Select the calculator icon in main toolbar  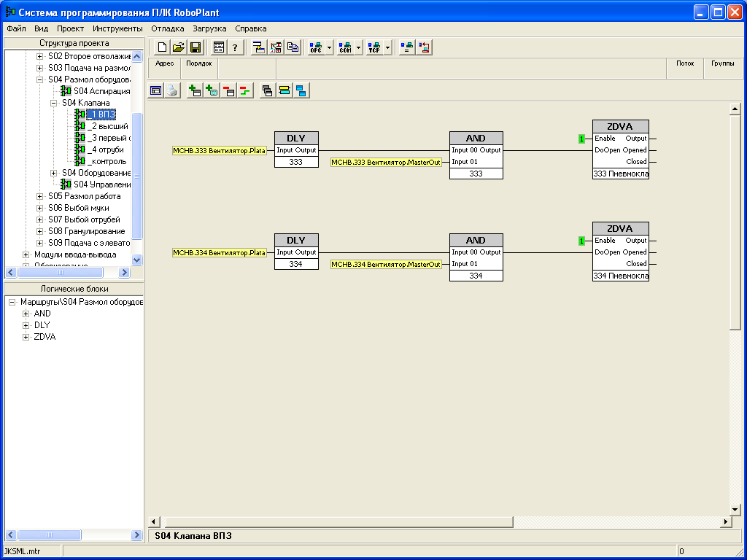coord(219,47)
